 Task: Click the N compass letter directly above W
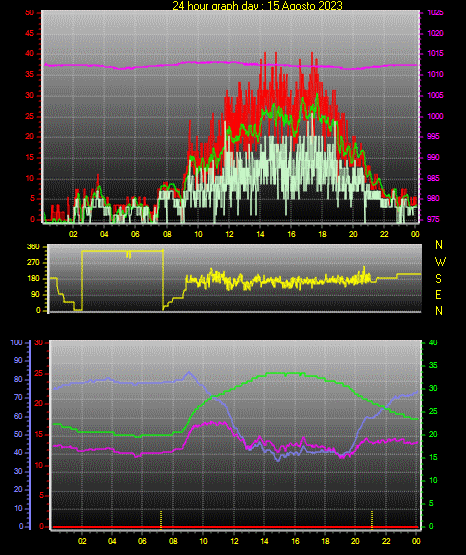click(x=439, y=245)
